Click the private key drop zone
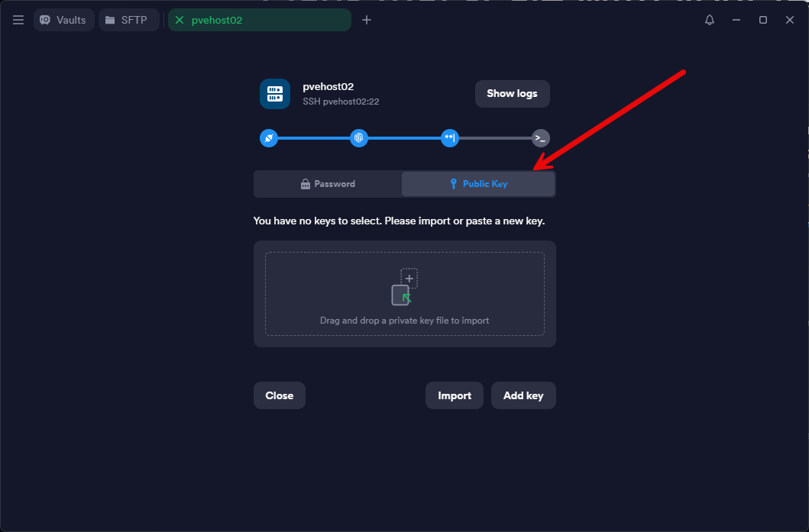This screenshot has width=809, height=532. (405, 294)
